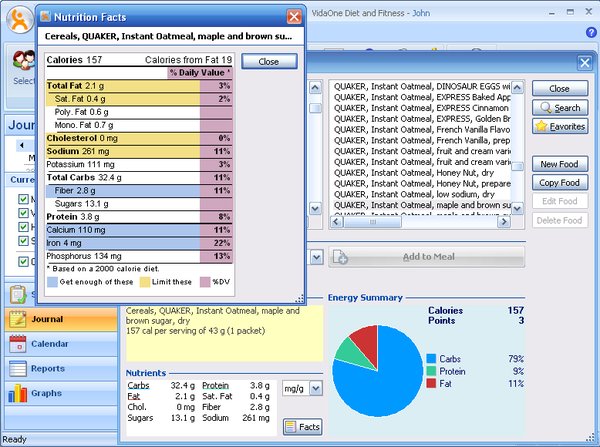Image resolution: width=600 pixels, height=447 pixels.
Task: Click category list scrollbar down arrow
Action: [315, 209]
